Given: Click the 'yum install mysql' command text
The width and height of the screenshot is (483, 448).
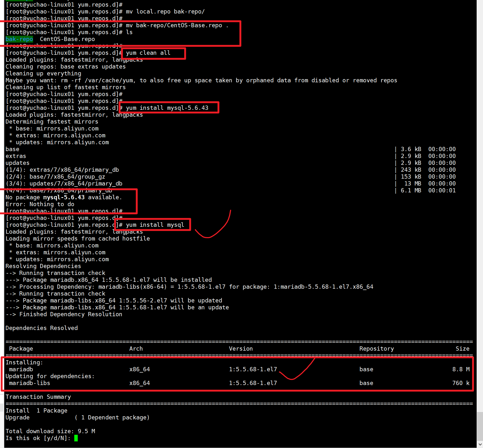Looking at the screenshot, I should click(x=155, y=225).
